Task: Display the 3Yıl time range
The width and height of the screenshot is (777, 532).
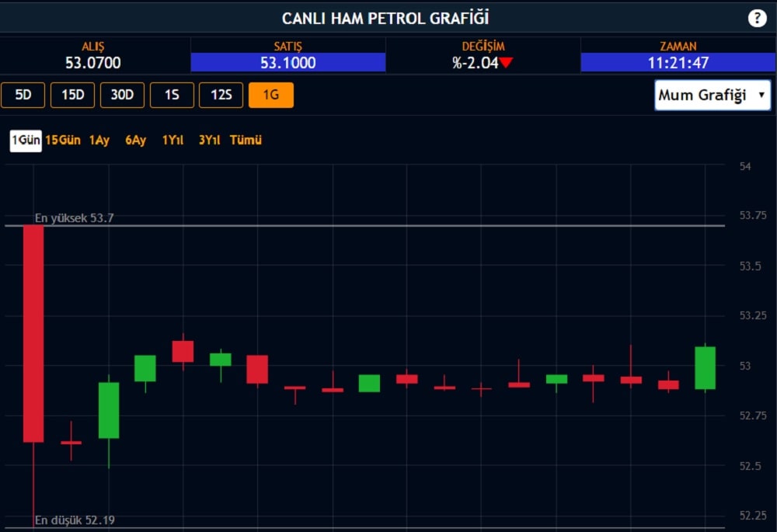Action: pyautogui.click(x=209, y=141)
